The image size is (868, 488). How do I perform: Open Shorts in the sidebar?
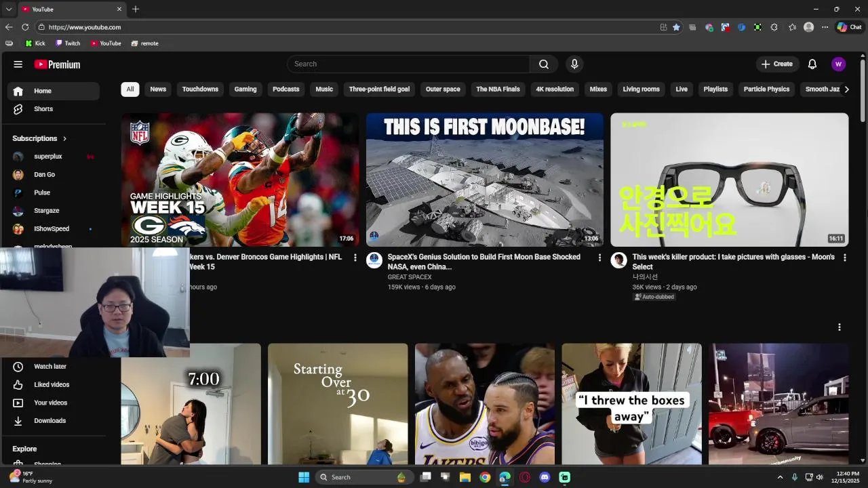tap(54, 109)
